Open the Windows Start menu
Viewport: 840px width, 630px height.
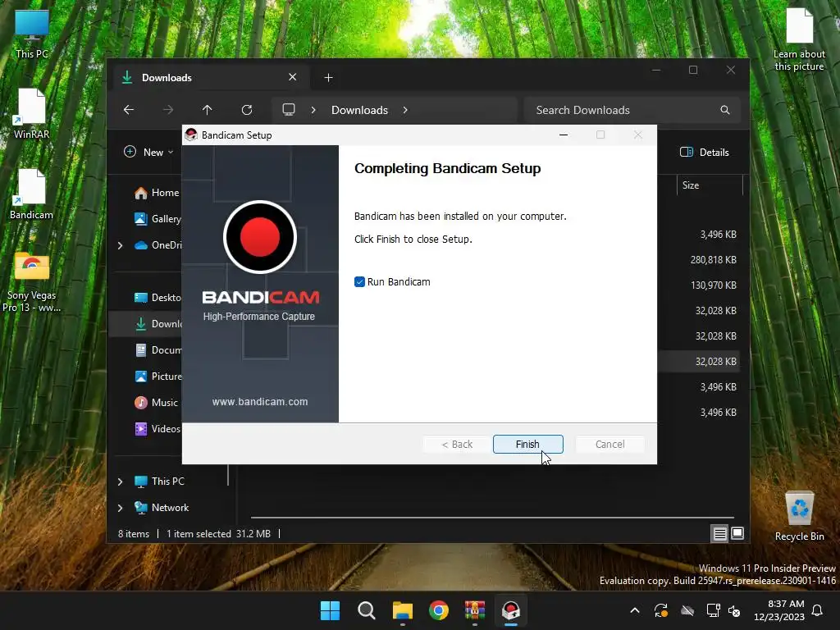(330, 610)
